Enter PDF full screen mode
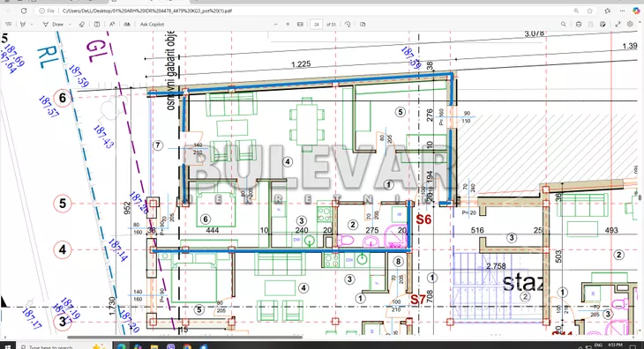This screenshot has height=349, width=644. pos(618,25)
